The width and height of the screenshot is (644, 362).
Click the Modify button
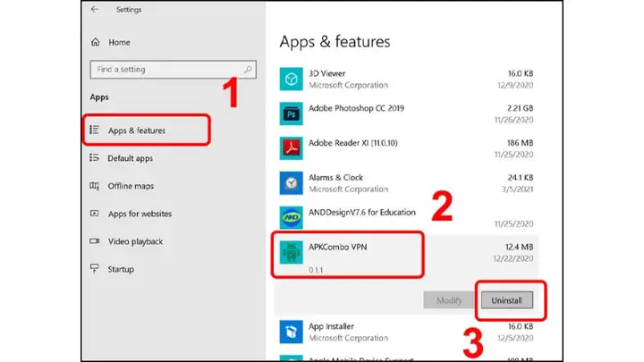(x=449, y=300)
